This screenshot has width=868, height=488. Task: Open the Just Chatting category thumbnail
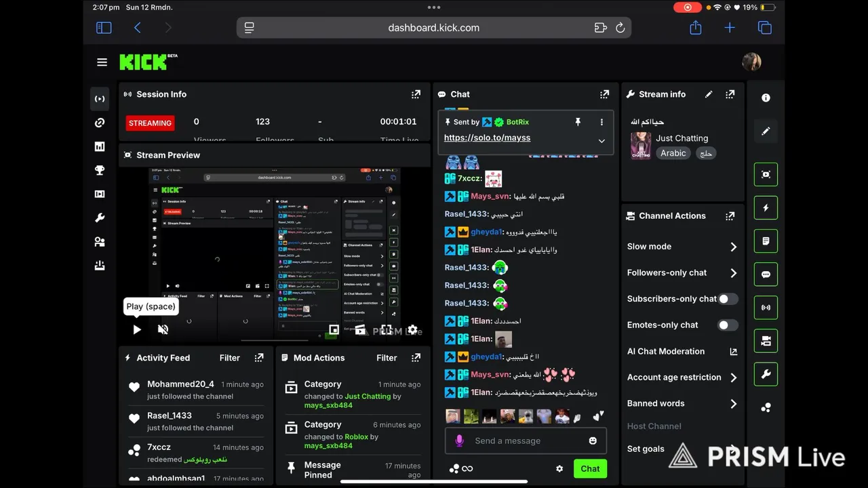coord(641,146)
